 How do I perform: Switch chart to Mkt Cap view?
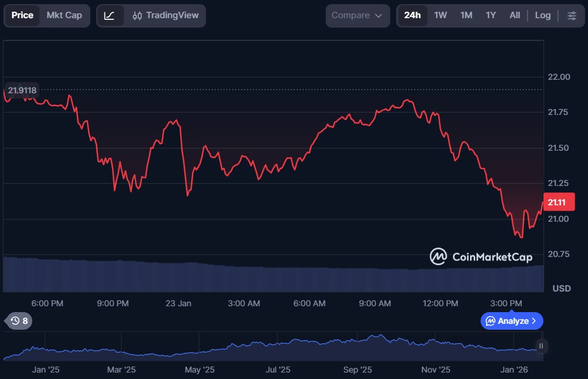[x=65, y=16]
